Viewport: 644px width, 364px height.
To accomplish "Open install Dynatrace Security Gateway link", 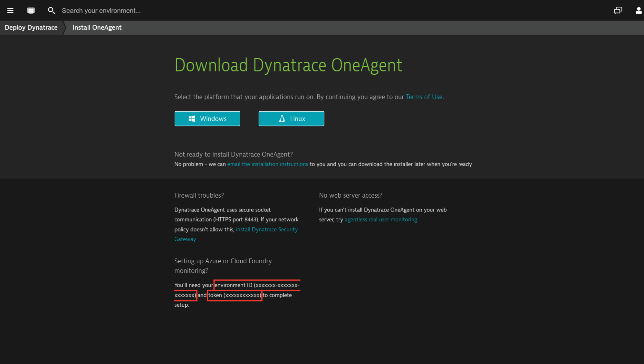I will click(266, 229).
